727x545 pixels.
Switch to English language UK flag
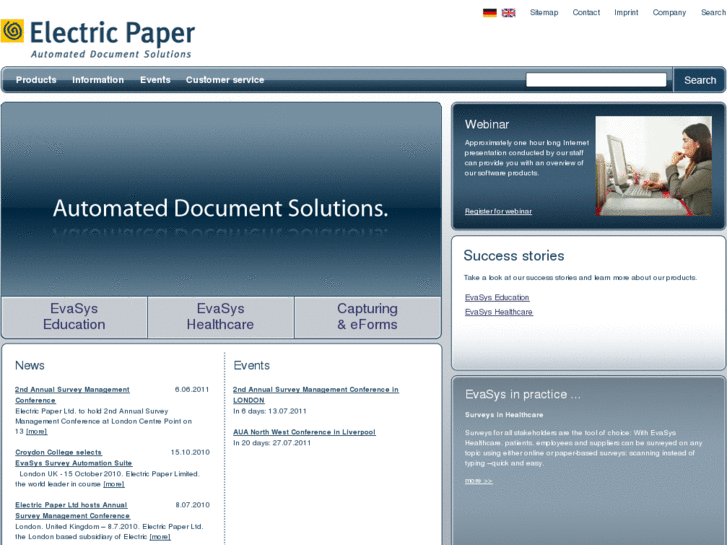pos(509,13)
